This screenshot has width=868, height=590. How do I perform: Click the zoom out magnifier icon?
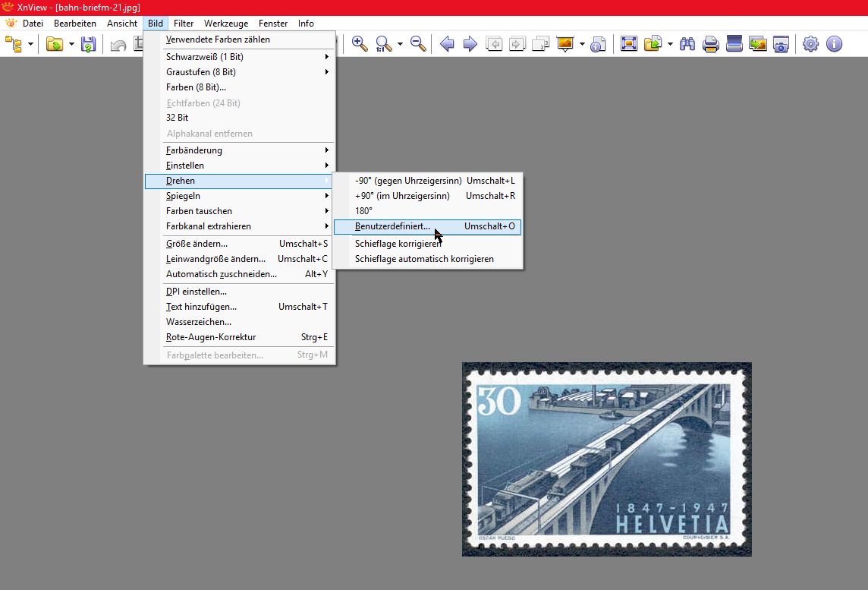(x=418, y=44)
